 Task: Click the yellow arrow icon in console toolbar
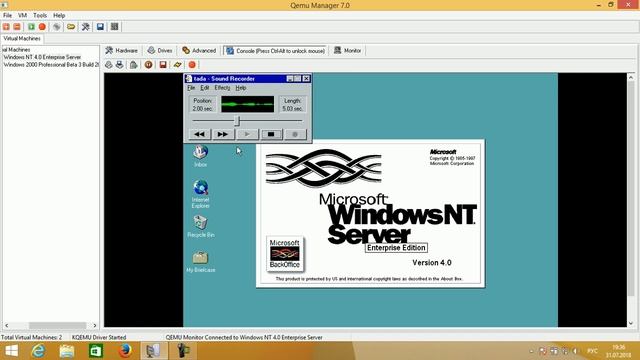click(x=178, y=64)
